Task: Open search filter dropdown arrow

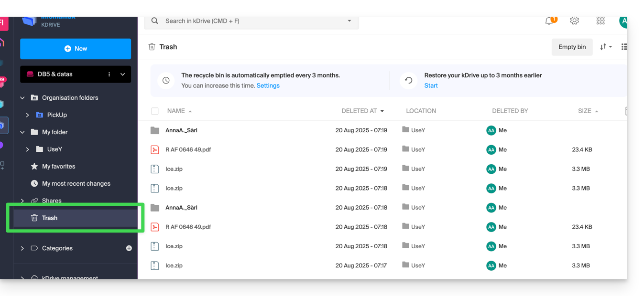Action: 349,21
